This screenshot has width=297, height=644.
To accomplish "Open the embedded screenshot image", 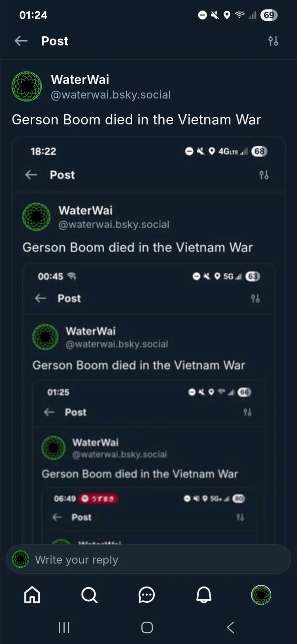I will 148,340.
